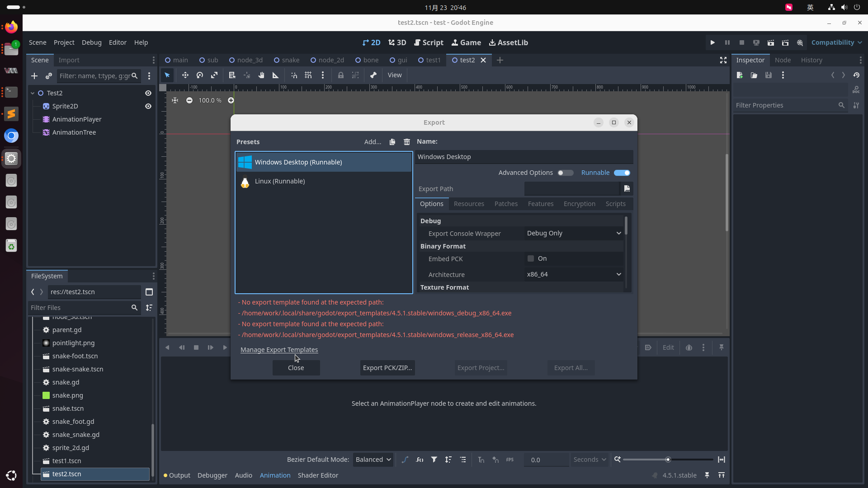This screenshot has height=488, width=868.
Task: Select the Rotate tool in the viewport toolbar
Action: click(x=200, y=75)
